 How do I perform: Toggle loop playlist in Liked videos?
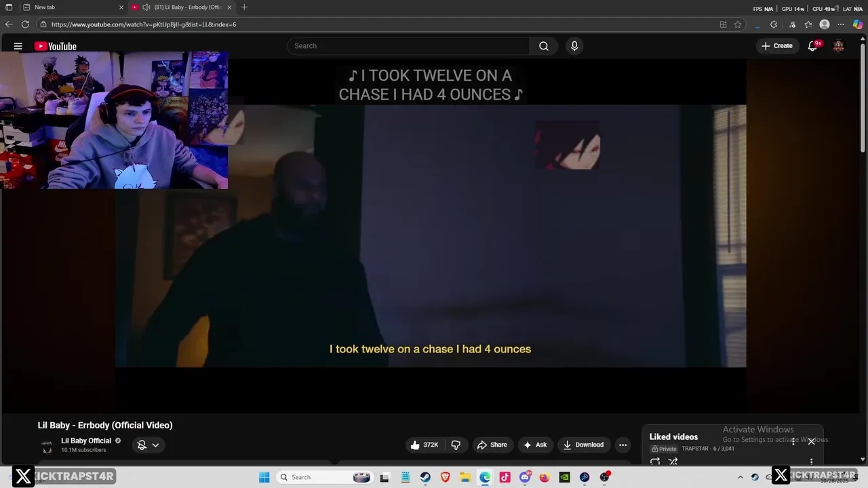(x=655, y=462)
